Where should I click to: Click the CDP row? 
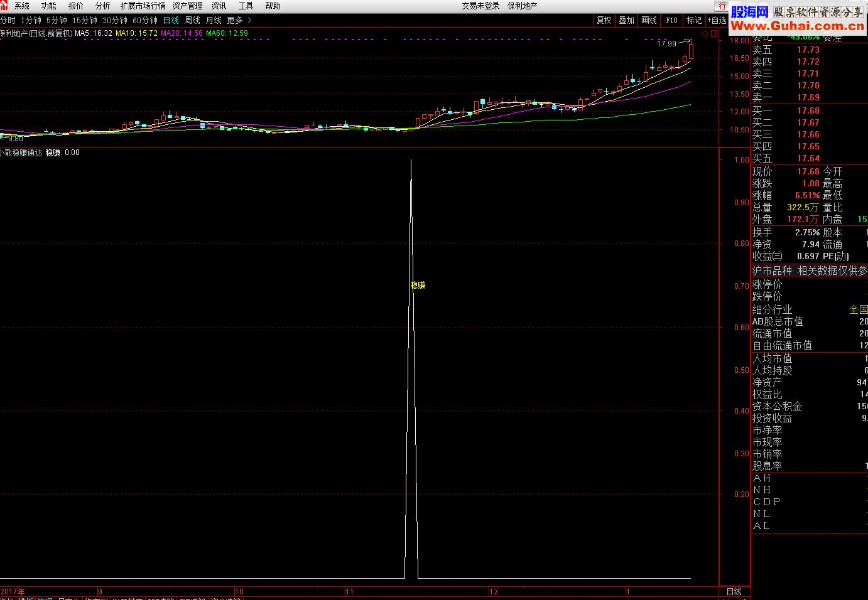click(810, 502)
